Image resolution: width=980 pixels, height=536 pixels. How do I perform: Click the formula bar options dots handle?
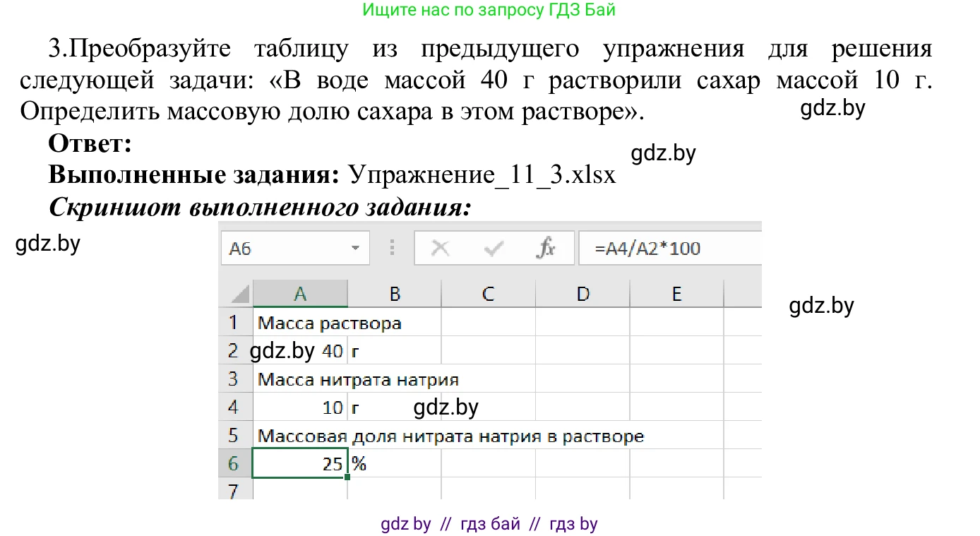(390, 249)
